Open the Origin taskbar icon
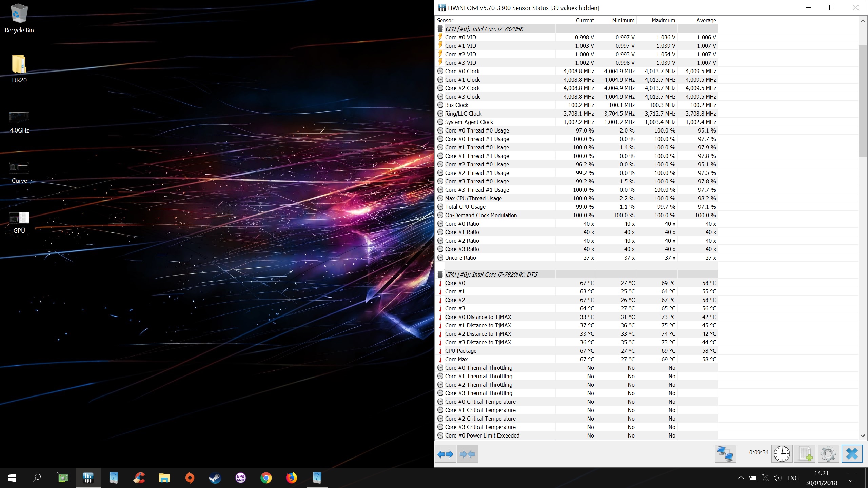868x488 pixels. click(190, 478)
